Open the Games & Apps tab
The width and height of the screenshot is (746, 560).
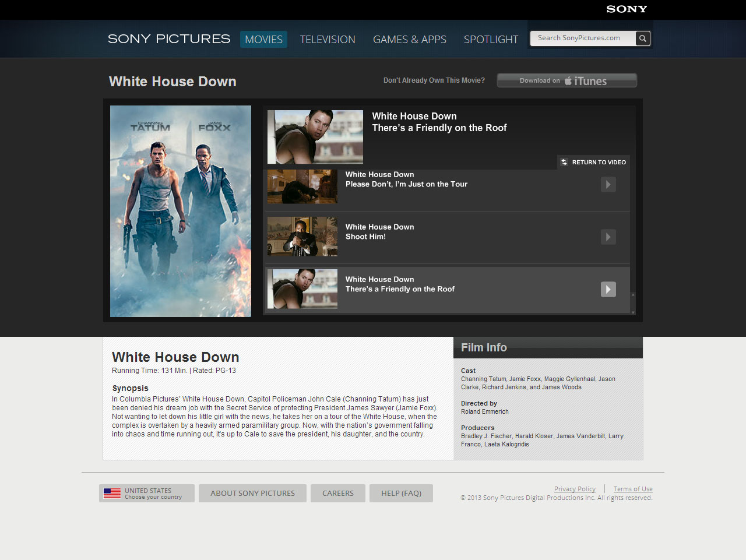pyautogui.click(x=410, y=39)
